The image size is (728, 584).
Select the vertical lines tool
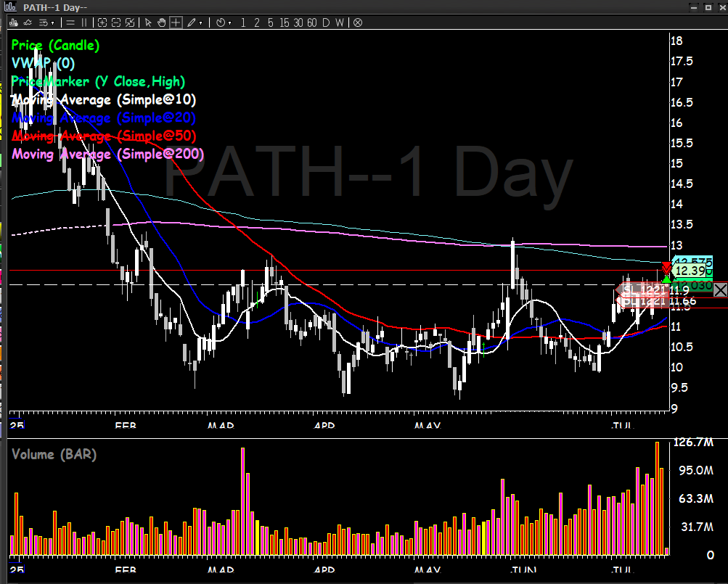(x=84, y=22)
